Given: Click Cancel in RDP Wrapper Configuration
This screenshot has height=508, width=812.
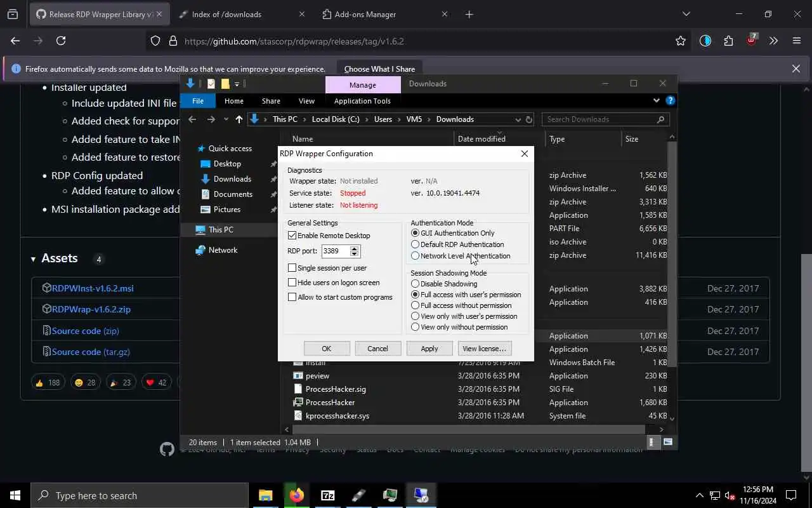Looking at the screenshot, I should pyautogui.click(x=377, y=349).
